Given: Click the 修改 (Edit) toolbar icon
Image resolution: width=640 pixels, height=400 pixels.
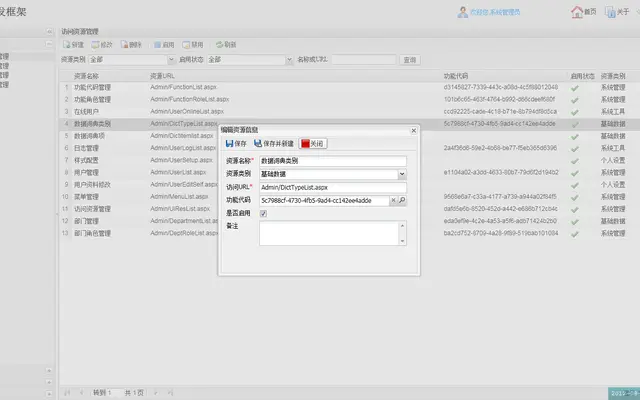Looking at the screenshot, I should 95,45.
